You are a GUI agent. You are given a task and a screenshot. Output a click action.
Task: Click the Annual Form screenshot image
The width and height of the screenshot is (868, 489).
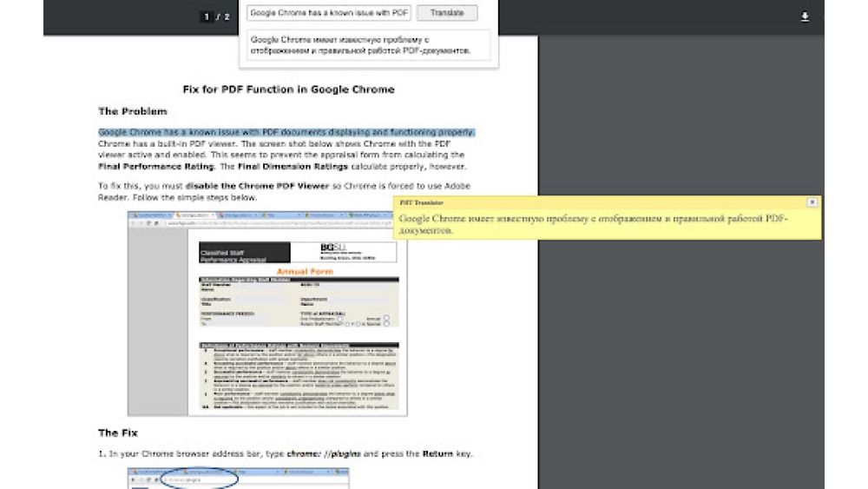coord(267,314)
